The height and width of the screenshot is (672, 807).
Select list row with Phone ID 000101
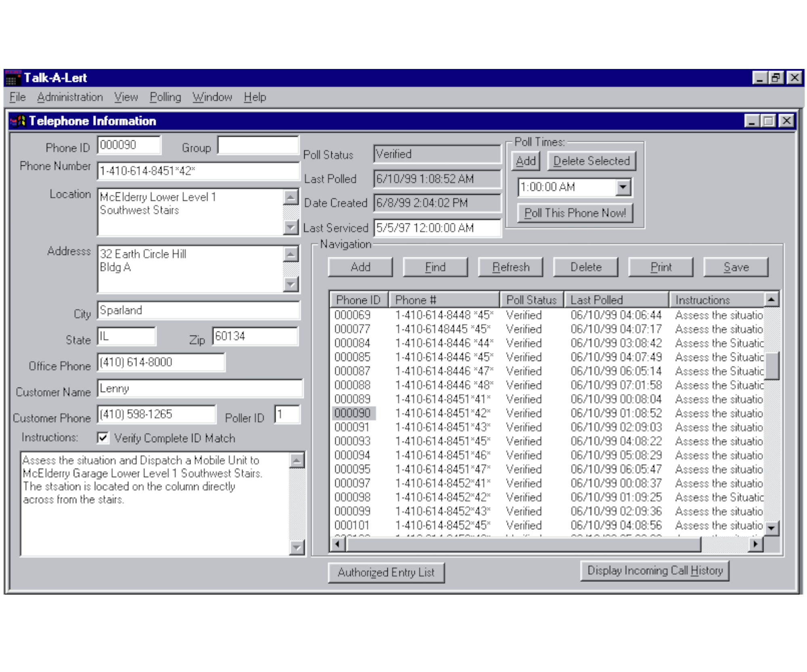(x=548, y=525)
